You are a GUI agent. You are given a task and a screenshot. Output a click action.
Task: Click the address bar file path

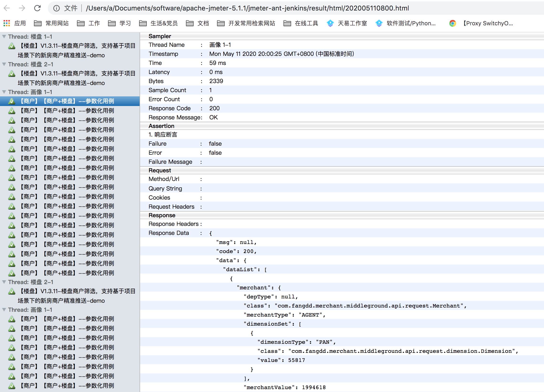247,8
